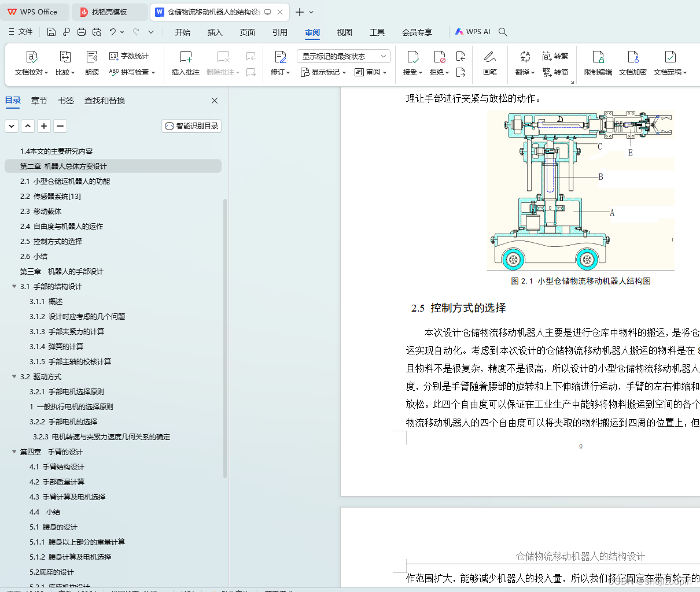Click the 翻译 translate tool

click(x=525, y=64)
